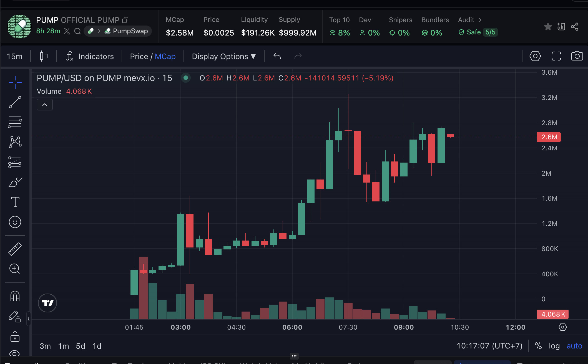Image resolution: width=588 pixels, height=364 pixels.
Task: Click the Snipers 0% stat
Action: coord(400,27)
